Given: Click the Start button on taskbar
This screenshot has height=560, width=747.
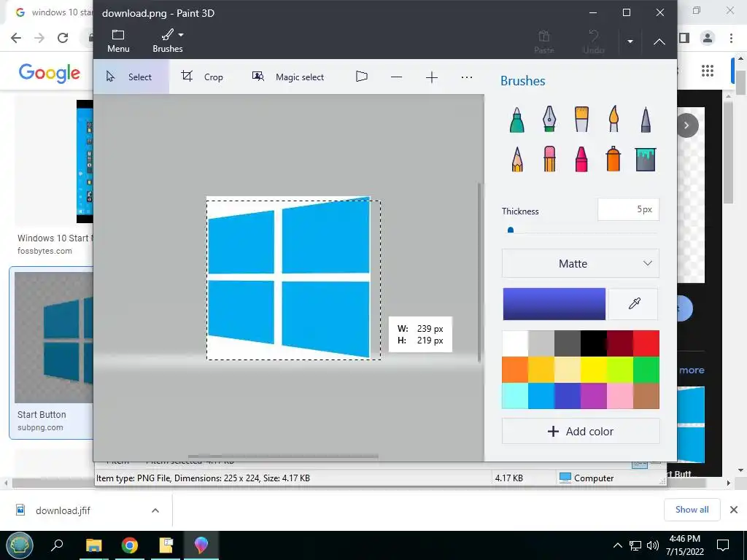Looking at the screenshot, I should (x=20, y=545).
